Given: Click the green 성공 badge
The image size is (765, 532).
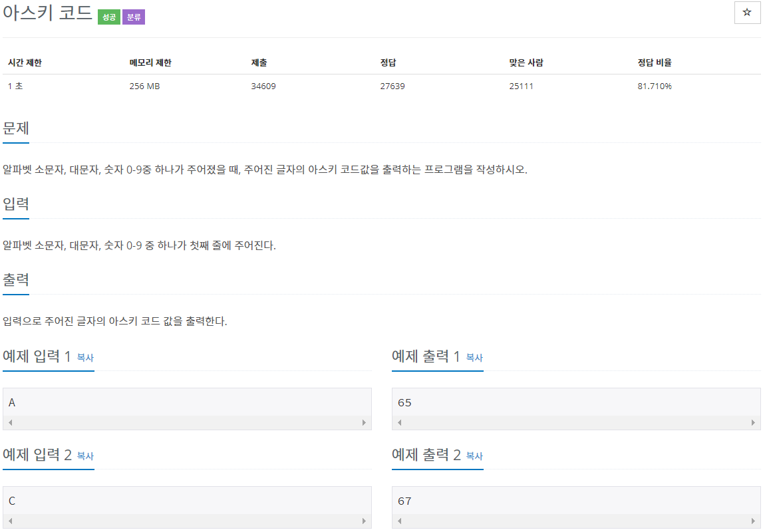Looking at the screenshot, I should coord(109,17).
